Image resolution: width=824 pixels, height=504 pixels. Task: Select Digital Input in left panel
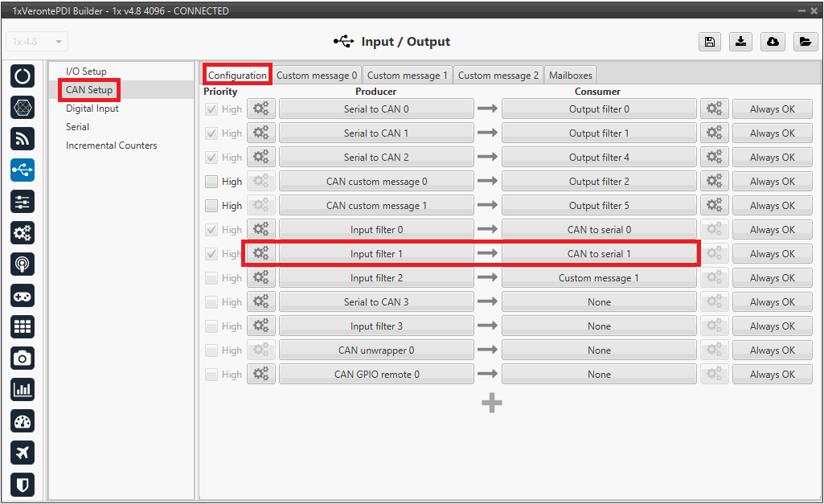[92, 109]
